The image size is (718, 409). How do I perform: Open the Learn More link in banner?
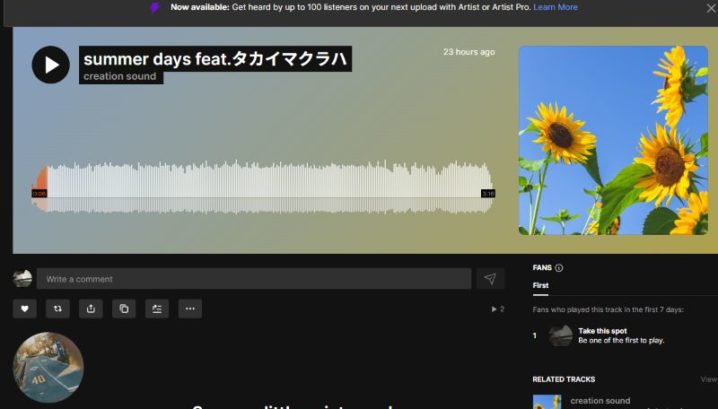[x=555, y=7]
